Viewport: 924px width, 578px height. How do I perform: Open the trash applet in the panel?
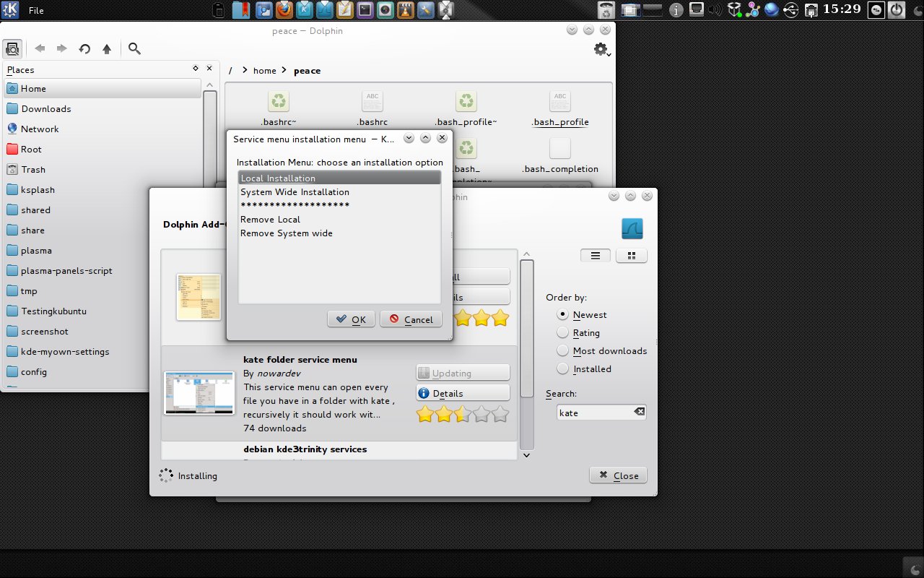[606, 10]
